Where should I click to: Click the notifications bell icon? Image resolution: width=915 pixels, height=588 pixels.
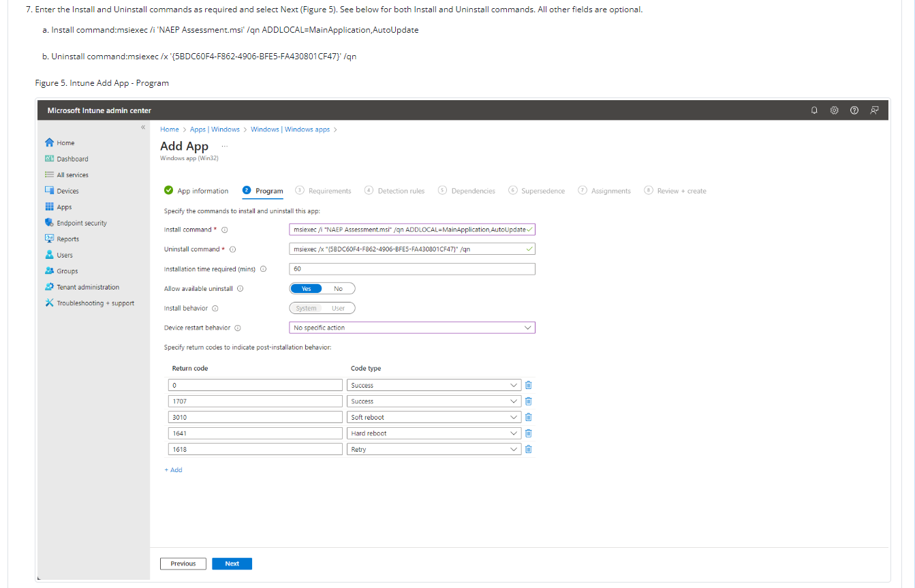coord(814,110)
